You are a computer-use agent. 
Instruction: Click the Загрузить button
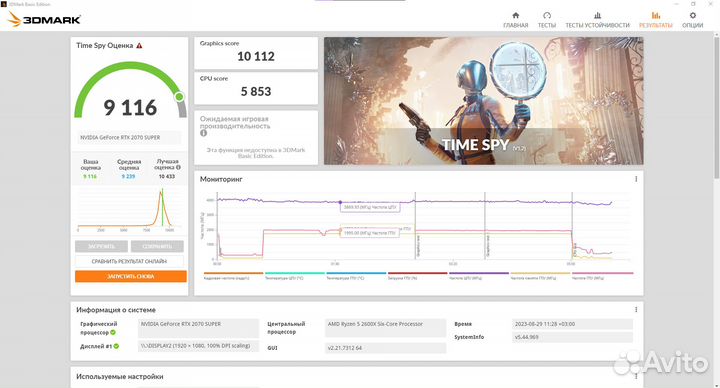(x=101, y=247)
